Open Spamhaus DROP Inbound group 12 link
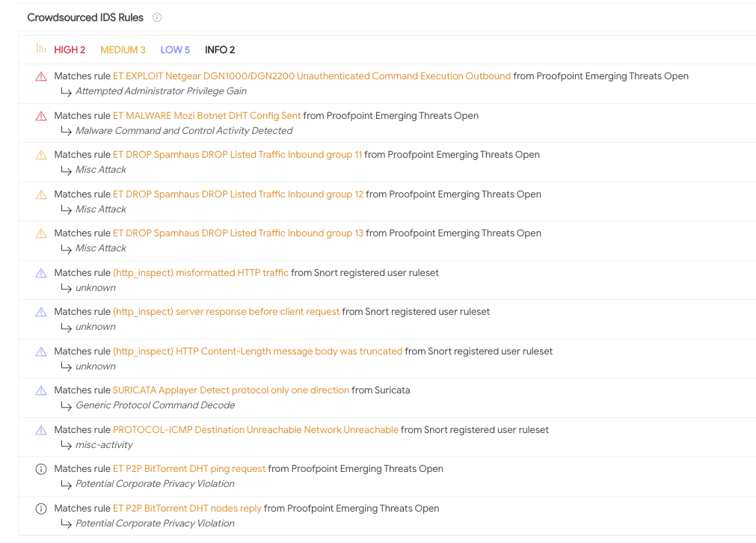 (238, 194)
